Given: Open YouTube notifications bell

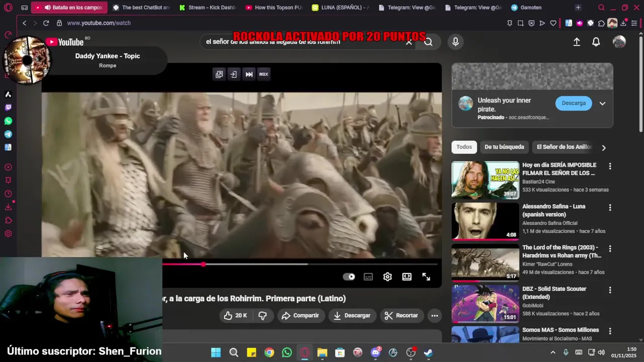Looking at the screenshot, I should tap(596, 42).
